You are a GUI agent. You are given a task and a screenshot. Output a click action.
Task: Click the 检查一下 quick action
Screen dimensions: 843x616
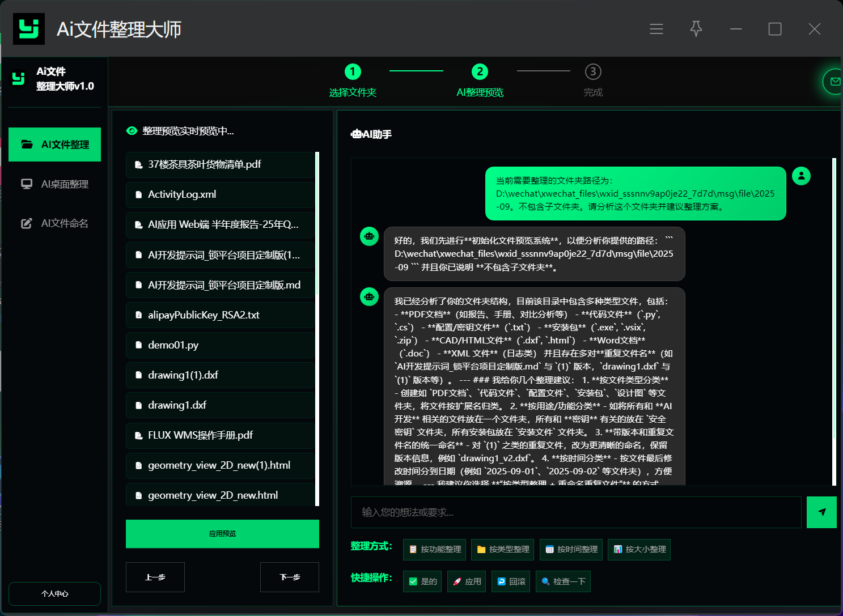click(563, 581)
